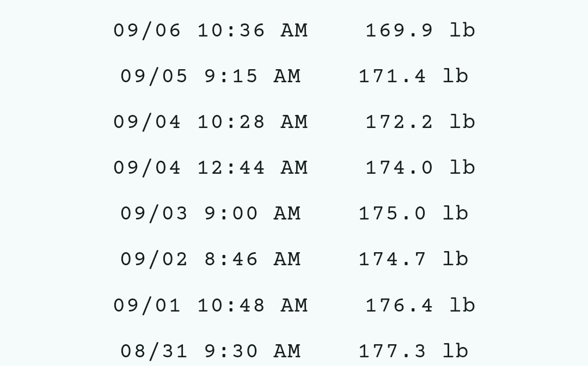Choose the 09/01 10:48 AM entry

coord(210,306)
